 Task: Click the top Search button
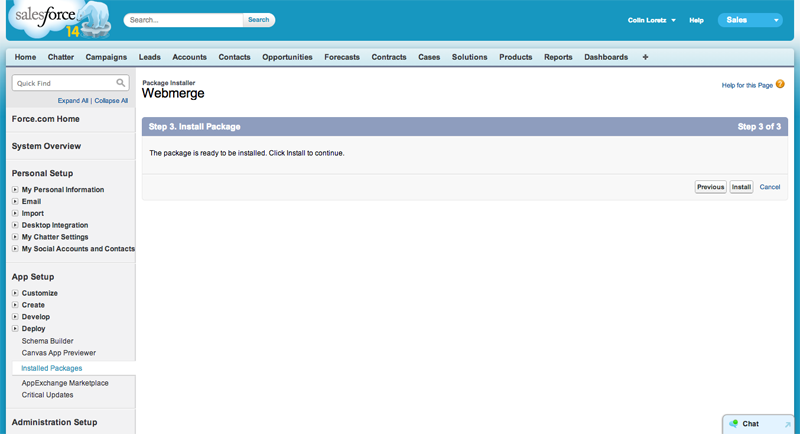[x=259, y=20]
